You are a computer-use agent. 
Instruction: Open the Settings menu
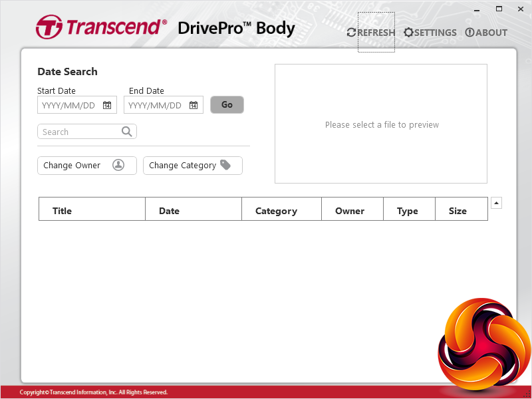[430, 33]
